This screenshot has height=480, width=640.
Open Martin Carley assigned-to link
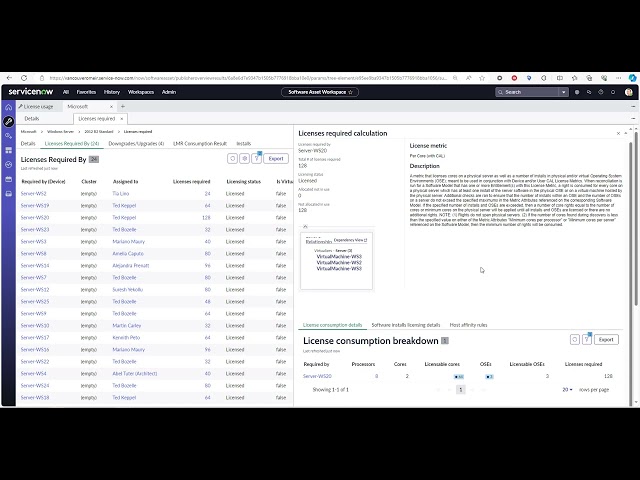(127, 326)
